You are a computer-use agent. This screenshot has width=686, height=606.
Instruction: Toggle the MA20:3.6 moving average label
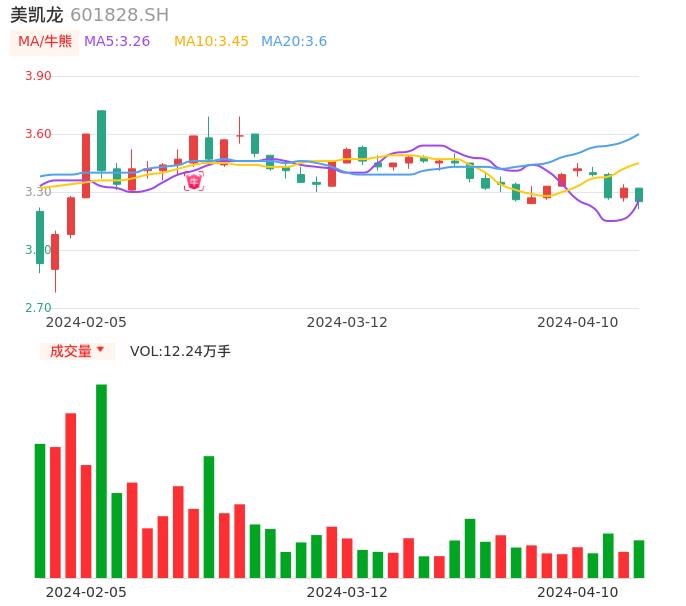(x=294, y=41)
